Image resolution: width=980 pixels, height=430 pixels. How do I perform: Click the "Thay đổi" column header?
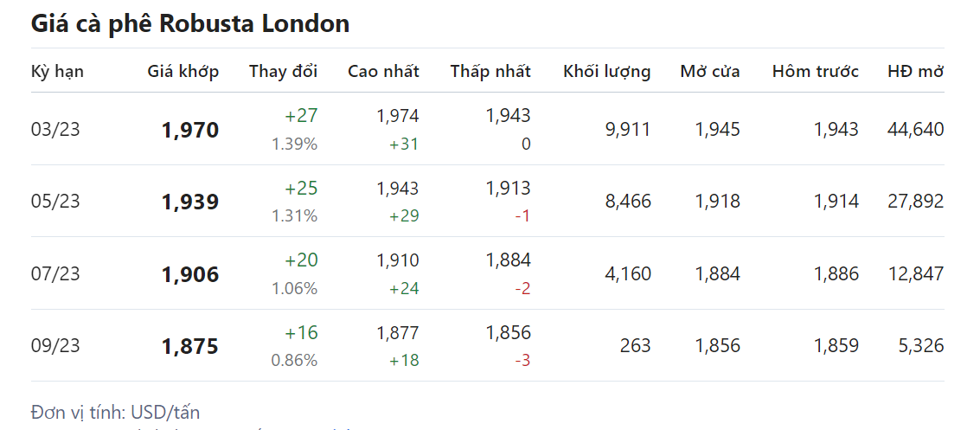[x=283, y=71]
